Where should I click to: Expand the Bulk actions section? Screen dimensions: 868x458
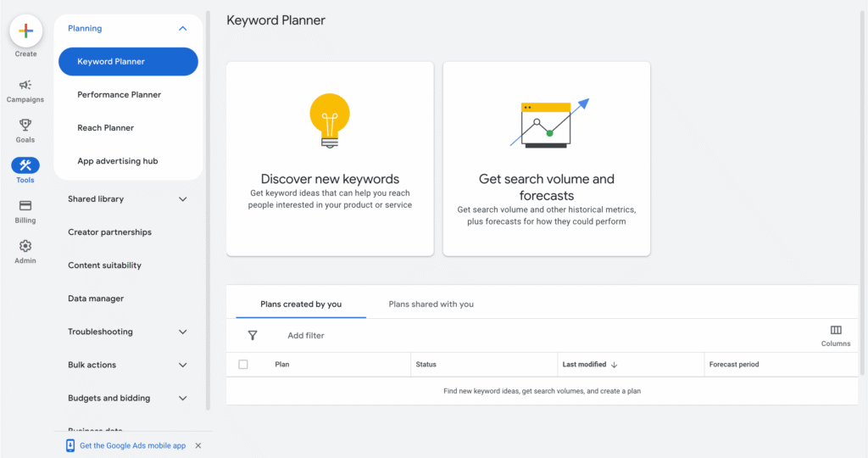coord(183,365)
